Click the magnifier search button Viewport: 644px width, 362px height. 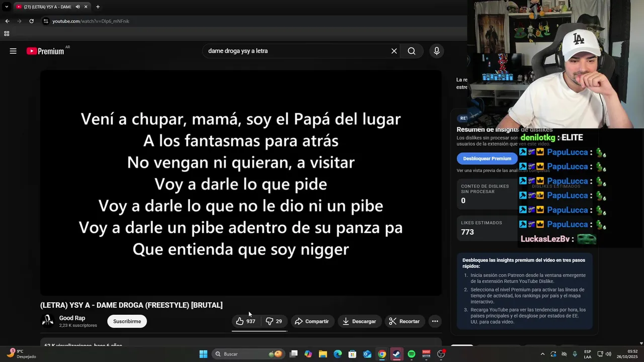(x=412, y=51)
